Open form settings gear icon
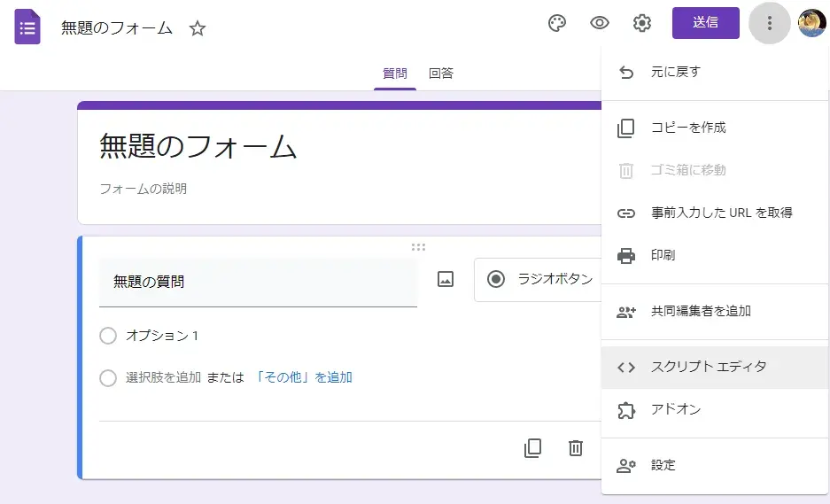 [x=642, y=23]
